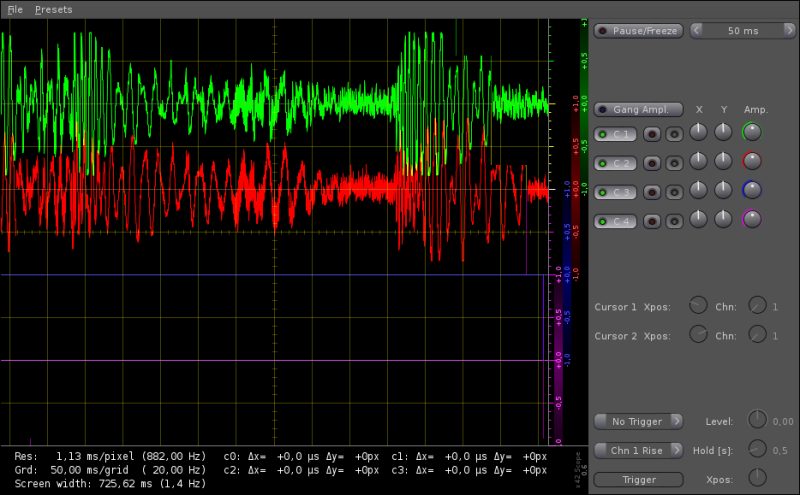The image size is (800, 495).
Task: Click the Cursor 1 Xpos dial
Action: point(698,306)
